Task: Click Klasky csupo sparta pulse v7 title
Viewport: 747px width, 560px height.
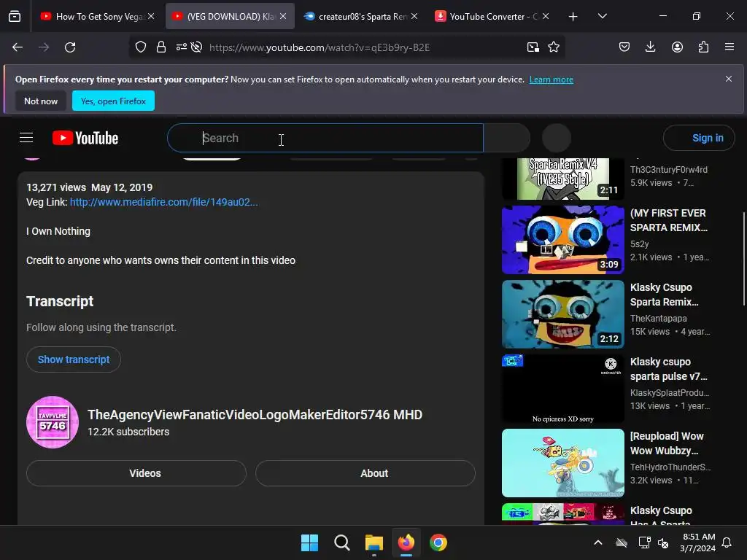Action: [669, 369]
